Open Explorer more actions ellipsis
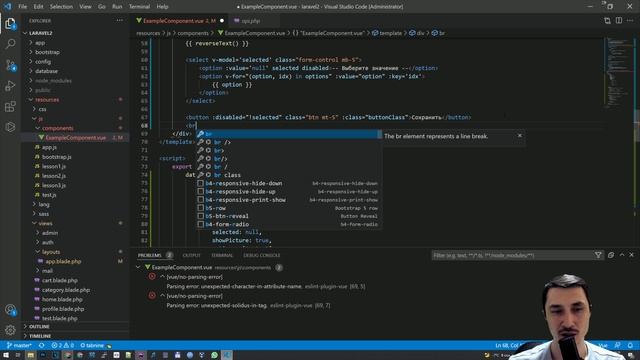Screen dimensions: 640x360 click(x=120, y=20)
